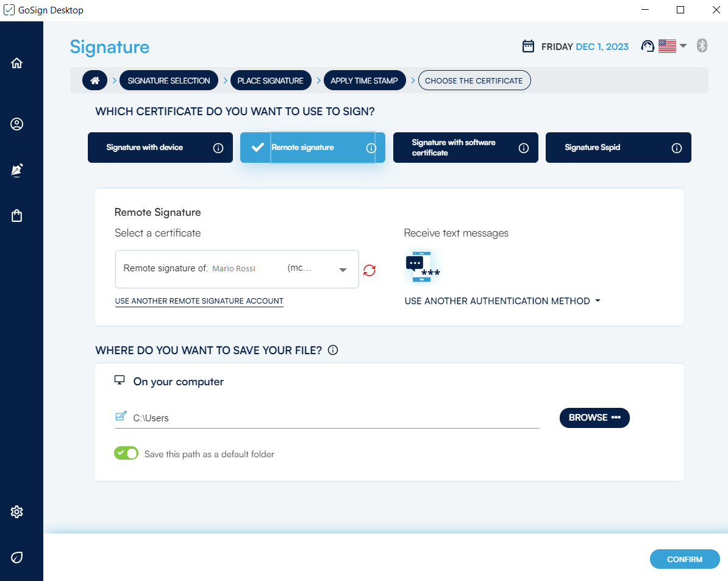Expand Use Another Authentication Method
Screen dimensions: 728x581
click(502, 301)
